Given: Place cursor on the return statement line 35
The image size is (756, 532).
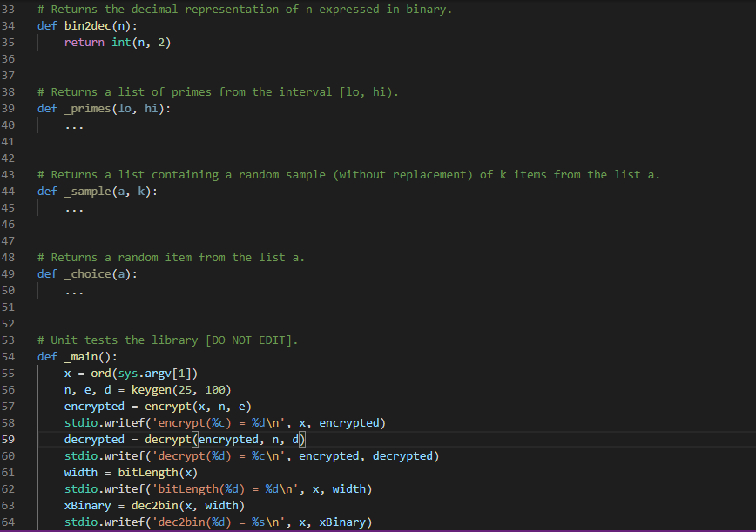Looking at the screenshot, I should click(x=84, y=42).
